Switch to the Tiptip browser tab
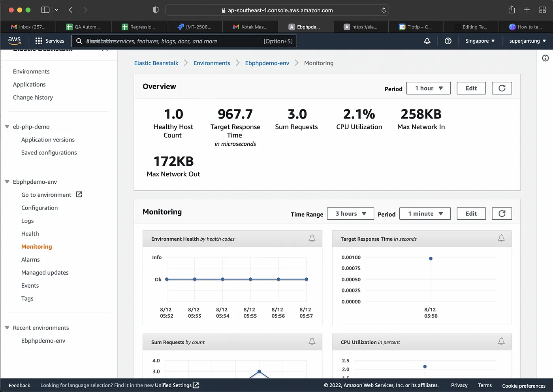 [416, 27]
